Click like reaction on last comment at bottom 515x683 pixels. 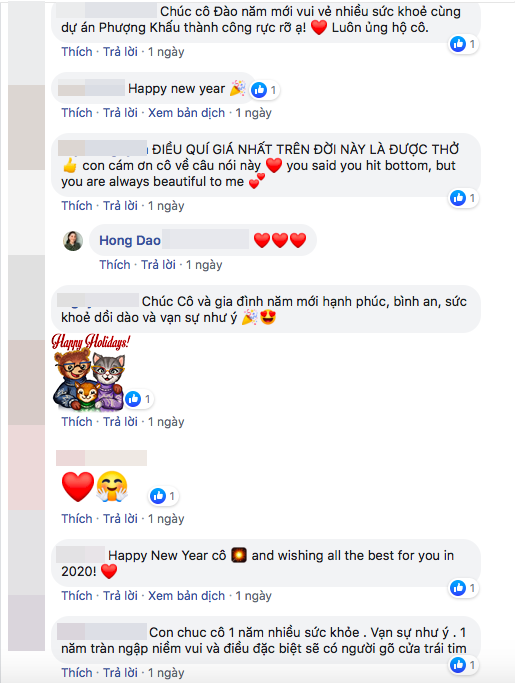458,665
